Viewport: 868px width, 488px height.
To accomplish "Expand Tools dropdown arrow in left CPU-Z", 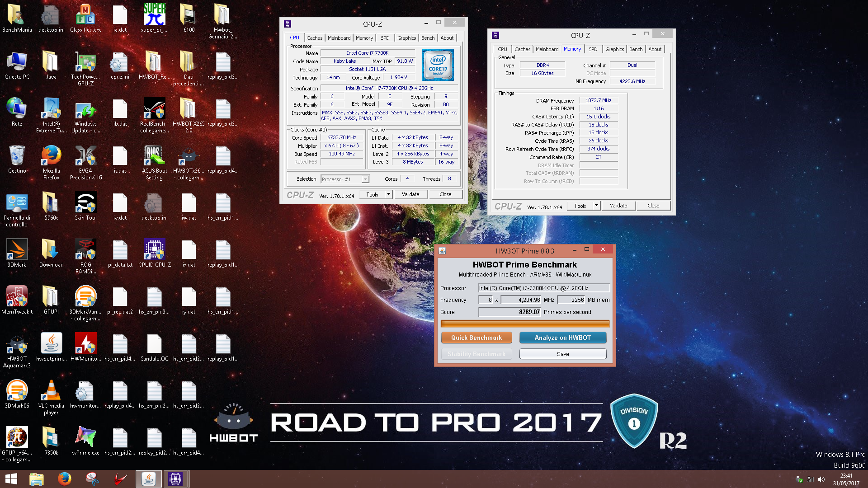I will point(388,194).
